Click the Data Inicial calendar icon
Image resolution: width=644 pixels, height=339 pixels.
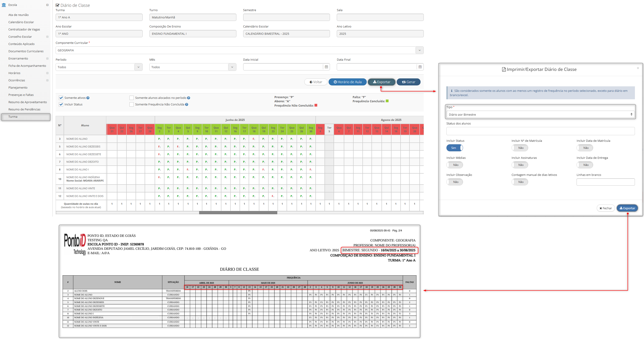(326, 67)
